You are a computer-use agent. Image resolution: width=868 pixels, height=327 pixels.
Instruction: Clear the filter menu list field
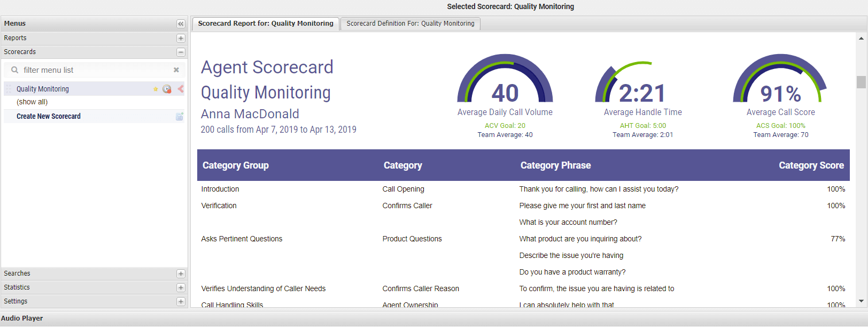[x=176, y=70]
